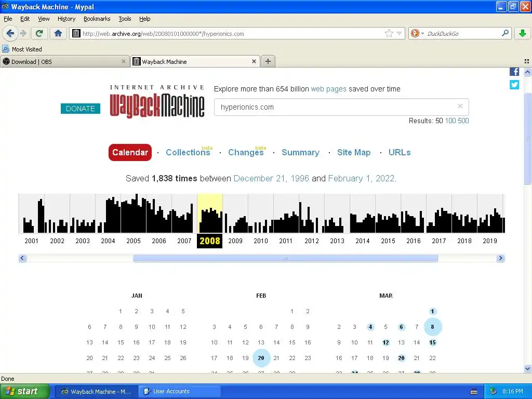Close the Download | OBS tab
Viewport: 532px width, 399px height.
[124, 61]
